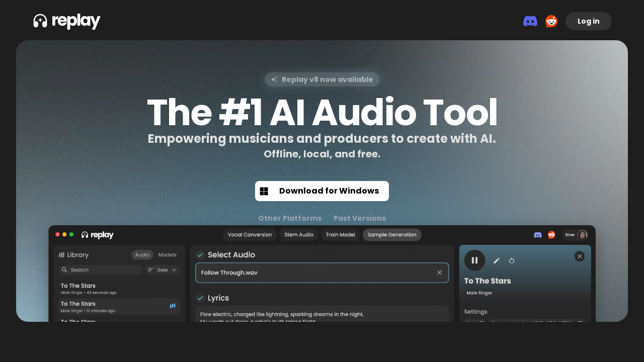This screenshot has width=644, height=362.
Task: Click the red close dot of the app preview
Action: [57, 234]
